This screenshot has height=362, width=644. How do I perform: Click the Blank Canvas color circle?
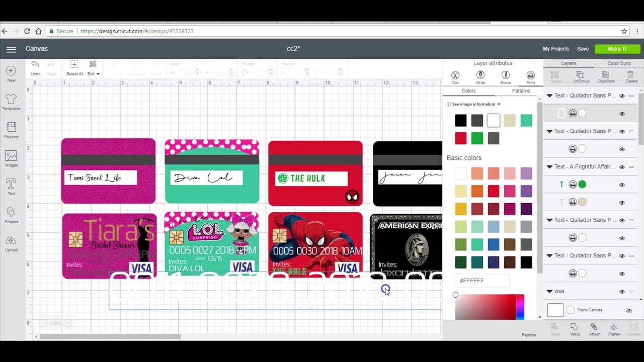[x=570, y=310]
